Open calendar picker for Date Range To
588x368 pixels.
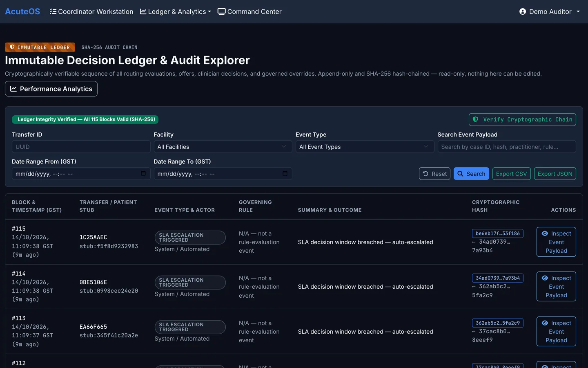click(x=285, y=173)
